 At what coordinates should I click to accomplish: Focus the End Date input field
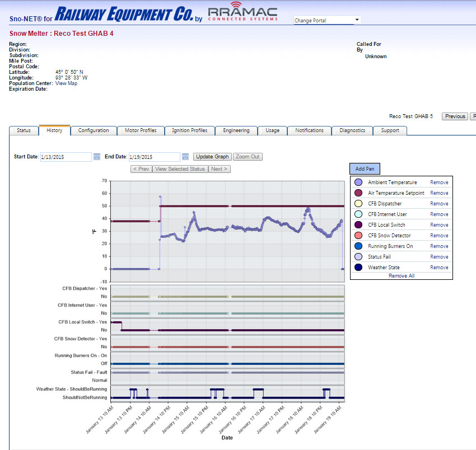(x=154, y=157)
